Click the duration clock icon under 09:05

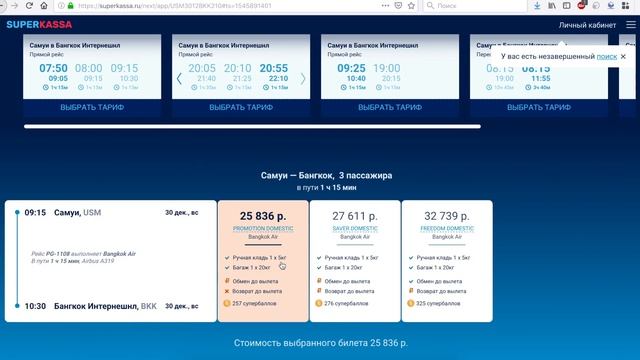(46, 87)
